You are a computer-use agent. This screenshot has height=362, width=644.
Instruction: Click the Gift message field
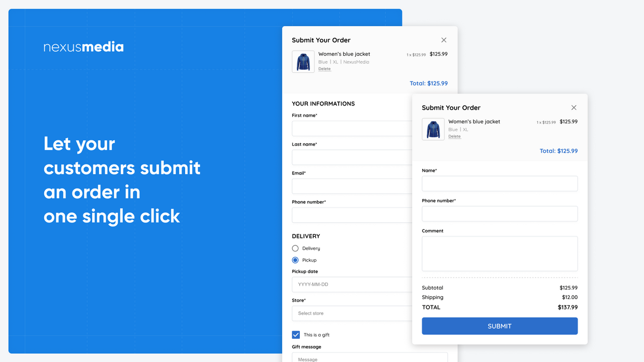(x=370, y=358)
